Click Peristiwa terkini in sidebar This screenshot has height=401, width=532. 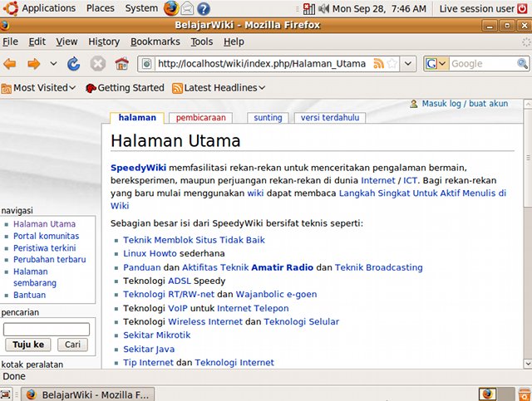44,247
